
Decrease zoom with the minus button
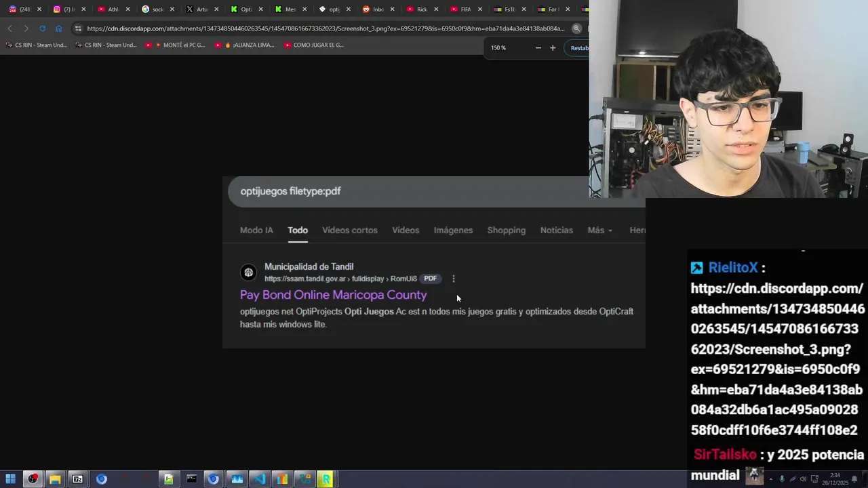538,47
